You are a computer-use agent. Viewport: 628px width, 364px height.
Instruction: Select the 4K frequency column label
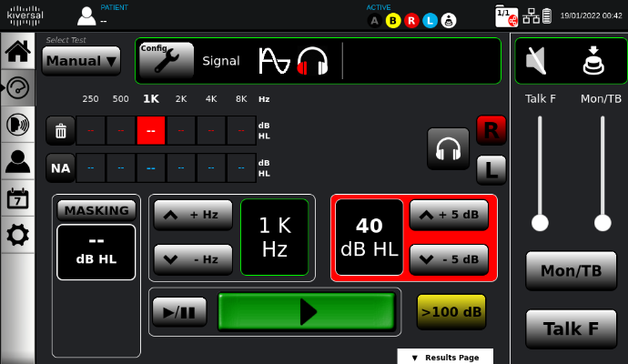pyautogui.click(x=211, y=98)
